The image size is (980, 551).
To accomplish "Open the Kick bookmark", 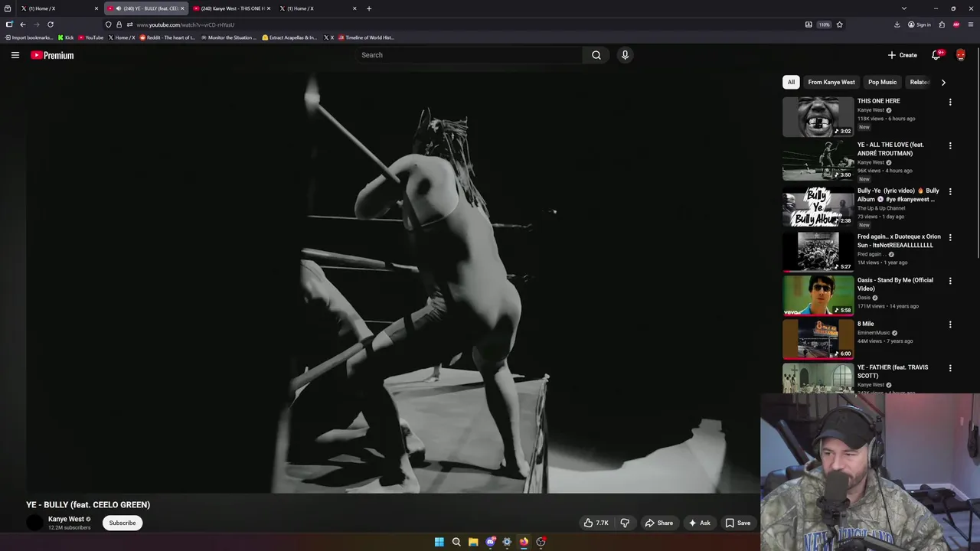I will (66, 37).
